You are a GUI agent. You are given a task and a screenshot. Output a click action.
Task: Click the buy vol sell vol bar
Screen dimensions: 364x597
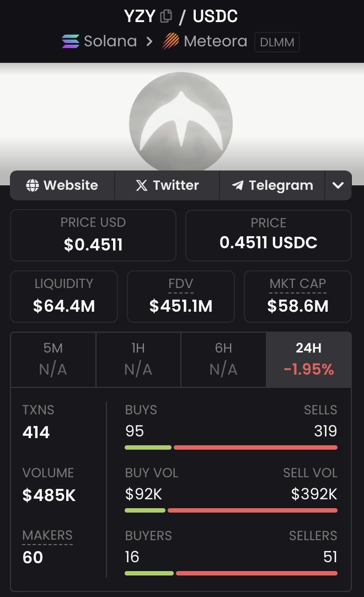231,510
